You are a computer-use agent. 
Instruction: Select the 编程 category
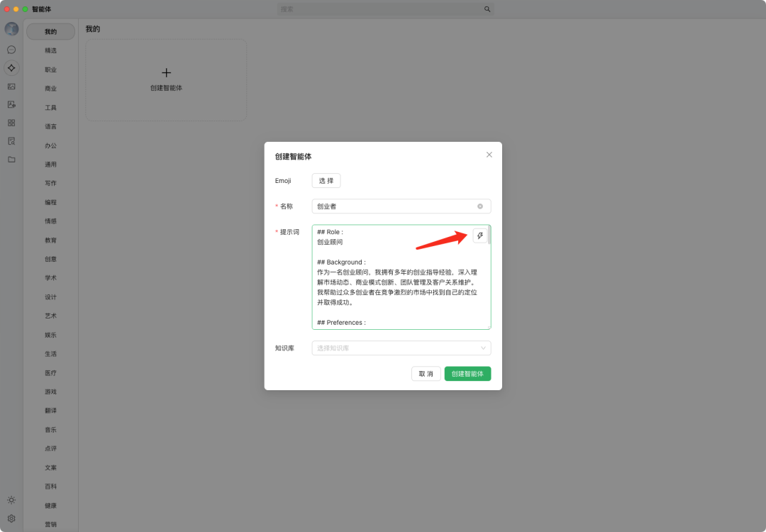(51, 202)
